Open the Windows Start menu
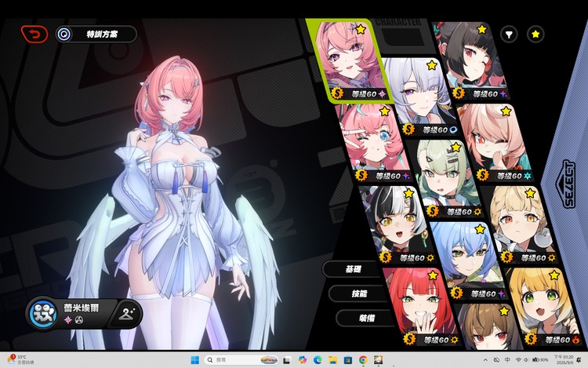Image resolution: width=588 pixels, height=368 pixels. (194, 360)
